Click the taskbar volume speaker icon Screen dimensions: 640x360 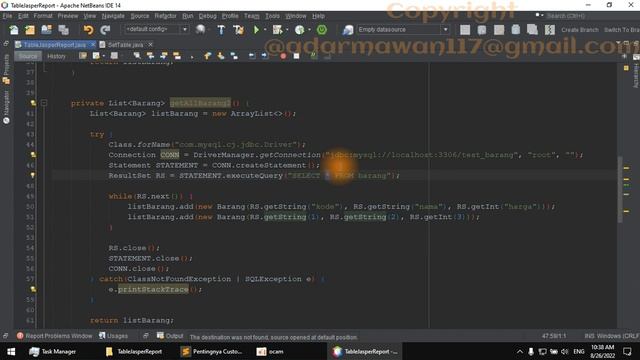coord(564,351)
